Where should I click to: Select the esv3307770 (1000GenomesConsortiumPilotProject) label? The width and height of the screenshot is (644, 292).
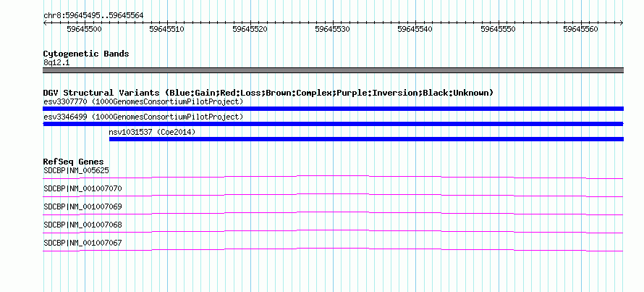pyautogui.click(x=143, y=101)
